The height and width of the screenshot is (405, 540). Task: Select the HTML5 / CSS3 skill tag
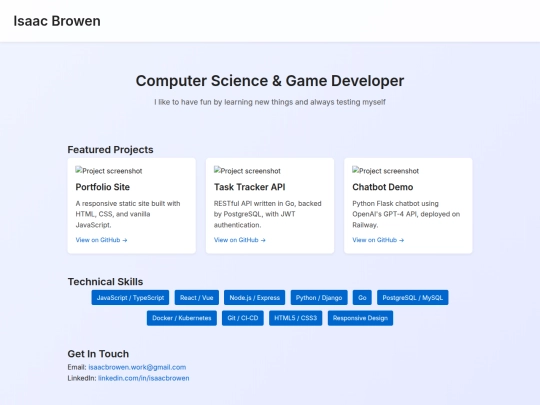[295, 318]
